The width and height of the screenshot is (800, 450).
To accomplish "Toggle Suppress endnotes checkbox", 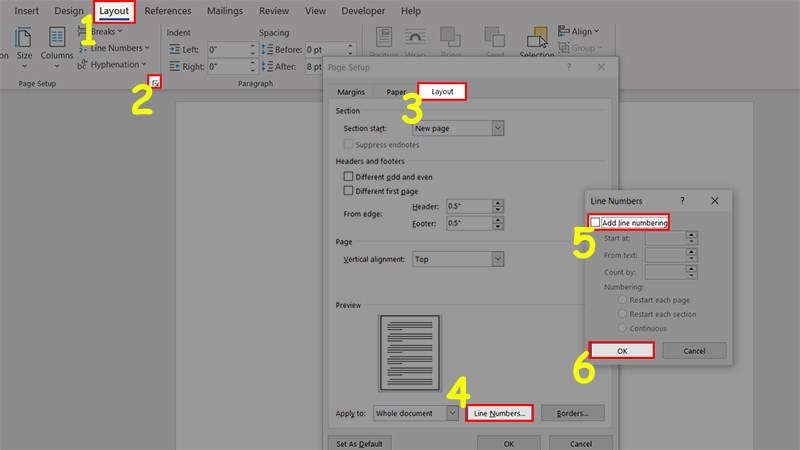I will (348, 144).
